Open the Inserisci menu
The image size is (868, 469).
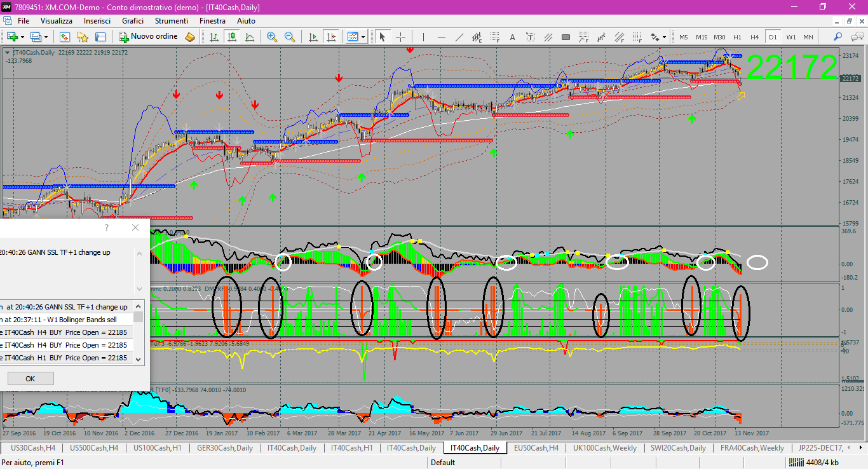(97, 21)
